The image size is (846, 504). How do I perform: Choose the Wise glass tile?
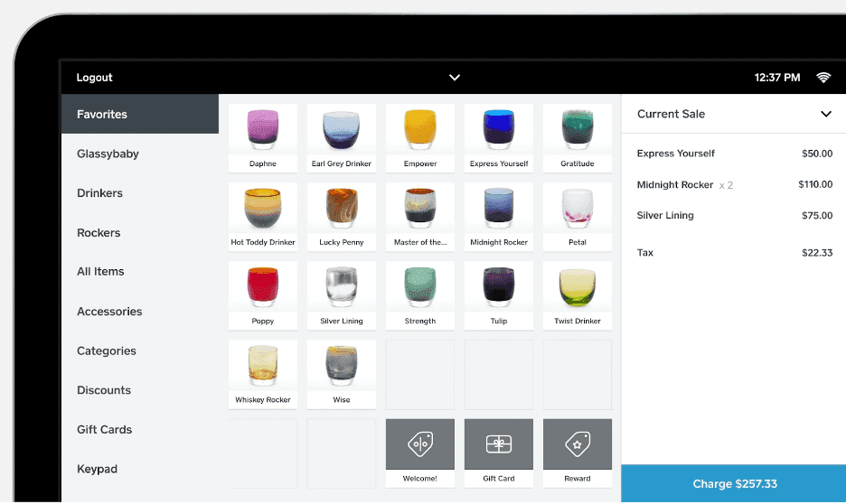(x=342, y=374)
